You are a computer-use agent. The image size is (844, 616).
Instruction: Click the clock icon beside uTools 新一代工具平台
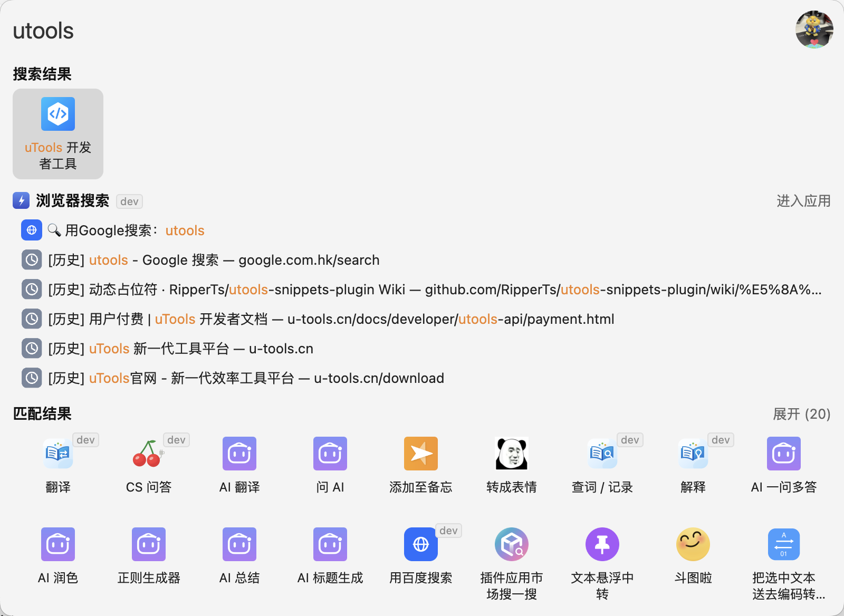tap(32, 348)
